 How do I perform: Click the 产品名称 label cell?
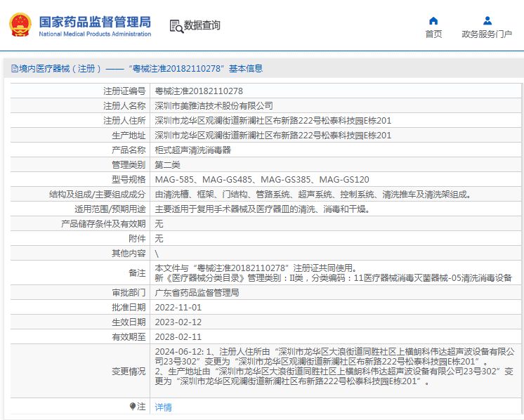coord(80,150)
